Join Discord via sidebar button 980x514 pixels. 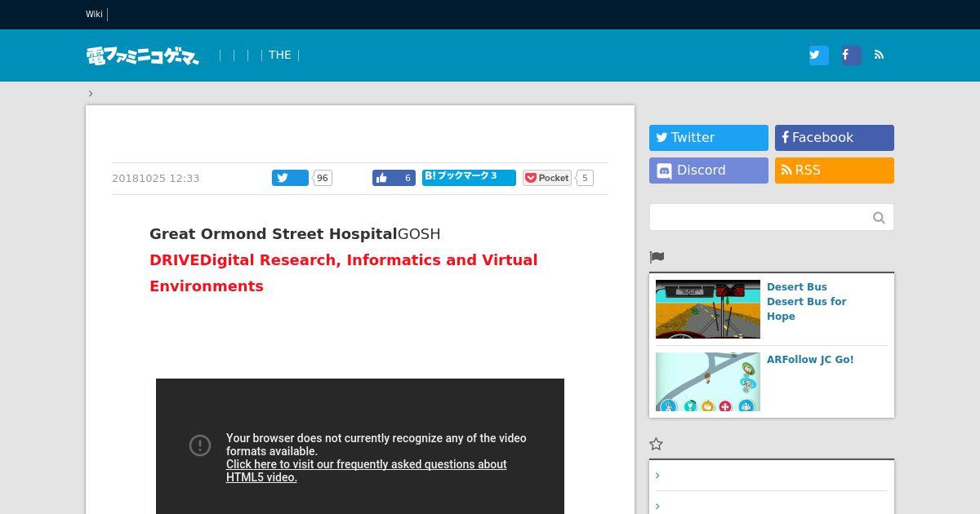[709, 171]
